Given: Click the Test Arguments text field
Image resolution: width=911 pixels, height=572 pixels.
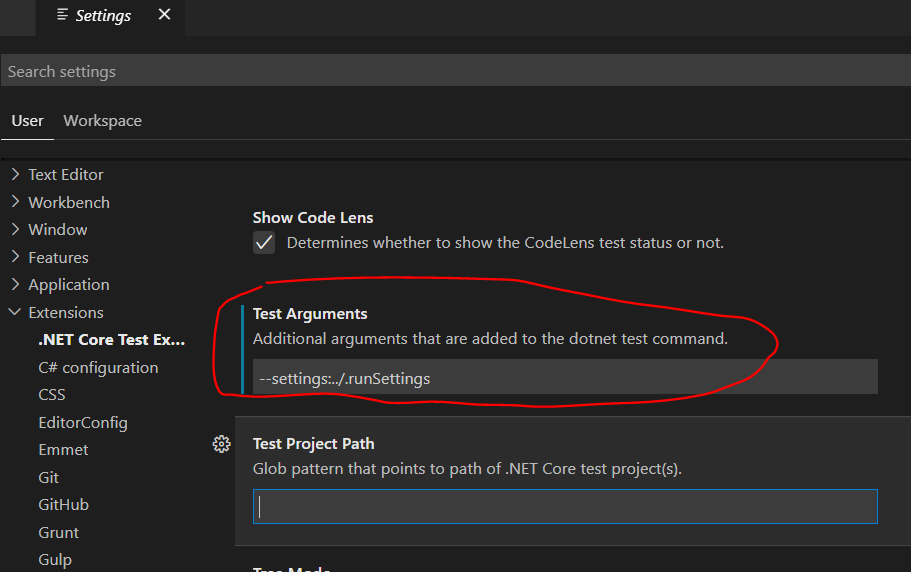Looking at the screenshot, I should (x=565, y=379).
